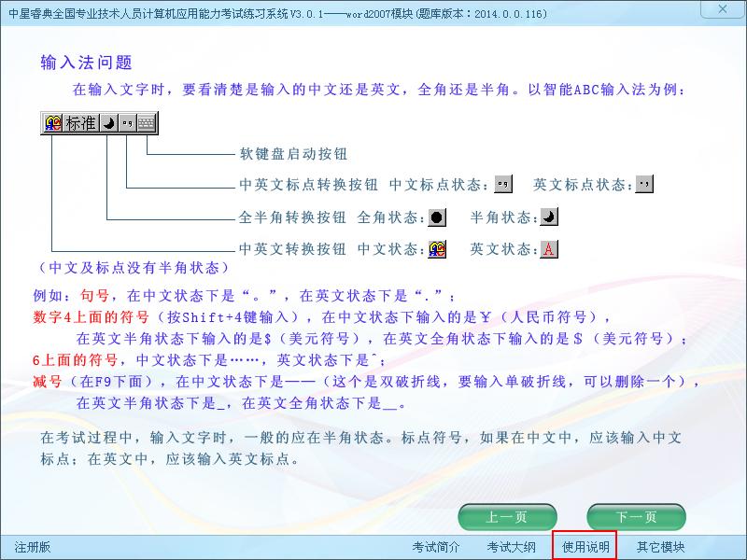Toggle the punctuation switch button on the IME bar
Screen dimensions: 747x560
pyautogui.click(x=127, y=123)
